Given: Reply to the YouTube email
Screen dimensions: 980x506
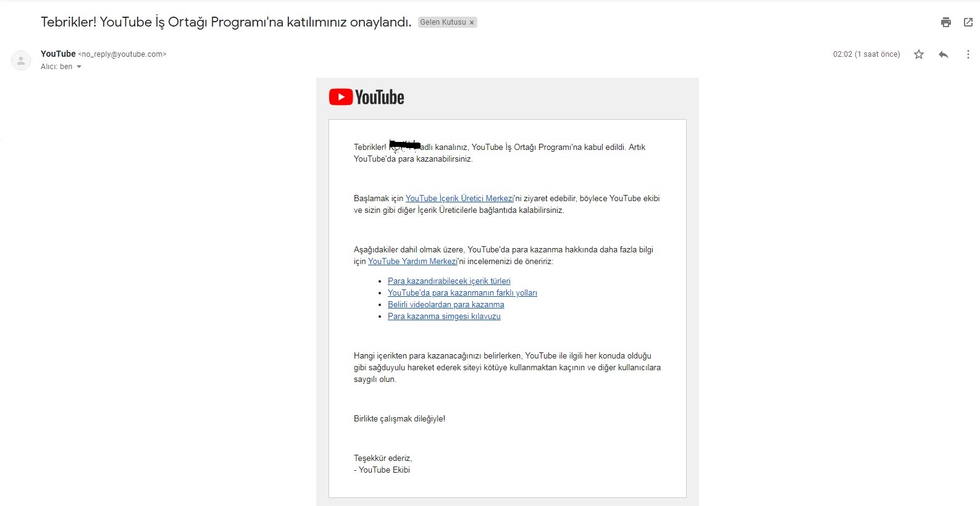Looking at the screenshot, I should coord(943,54).
